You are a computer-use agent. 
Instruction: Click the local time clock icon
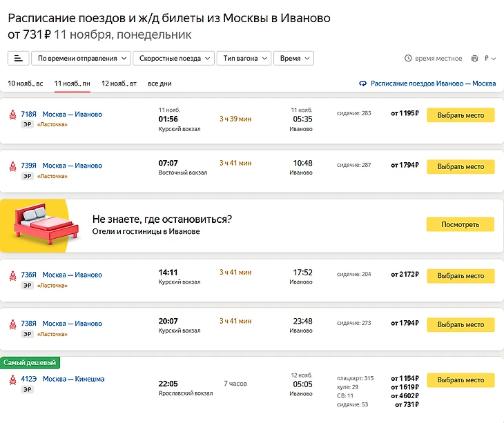[408, 59]
